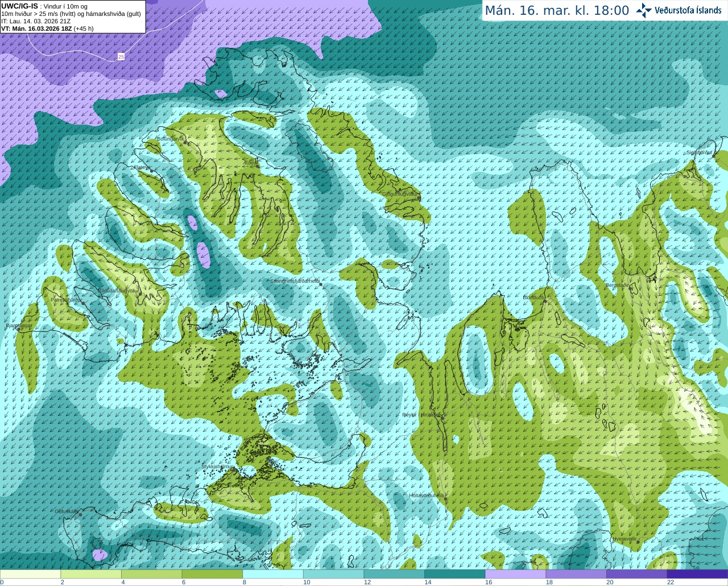Click the 10–12 m/s light teal legend swatch
The height and width of the screenshot is (586, 728).
tap(333, 574)
